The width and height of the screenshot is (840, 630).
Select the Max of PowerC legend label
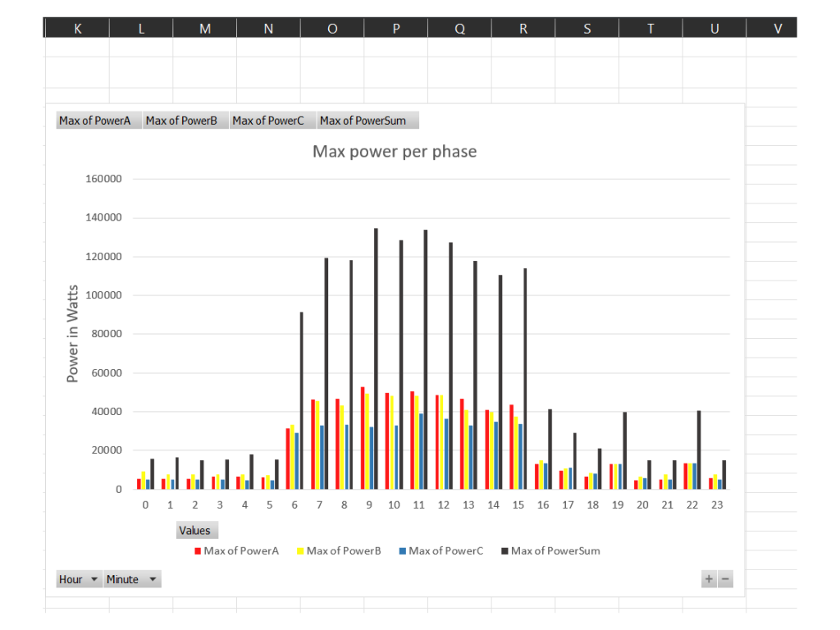[x=446, y=550]
